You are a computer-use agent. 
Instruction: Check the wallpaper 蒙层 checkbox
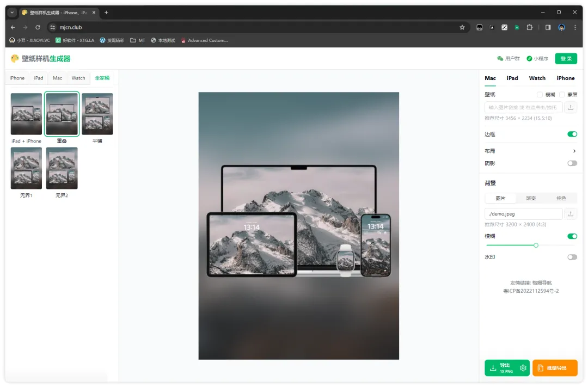point(562,95)
